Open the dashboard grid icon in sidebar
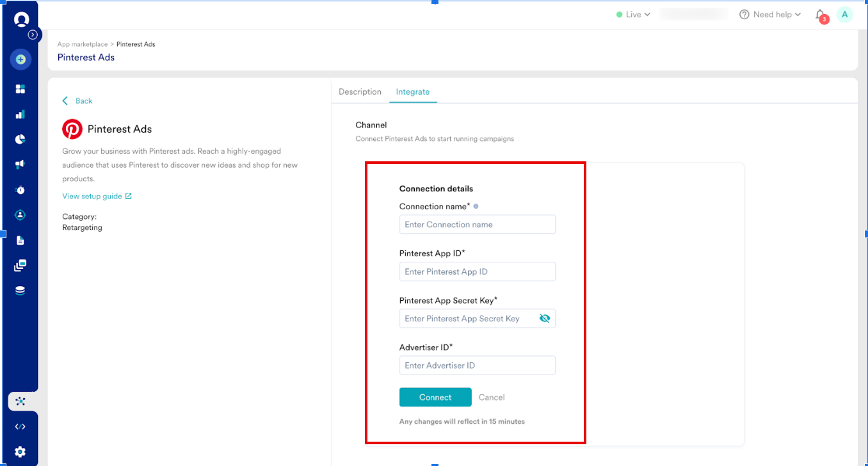Viewport: 868px width, 466px height. [x=20, y=89]
